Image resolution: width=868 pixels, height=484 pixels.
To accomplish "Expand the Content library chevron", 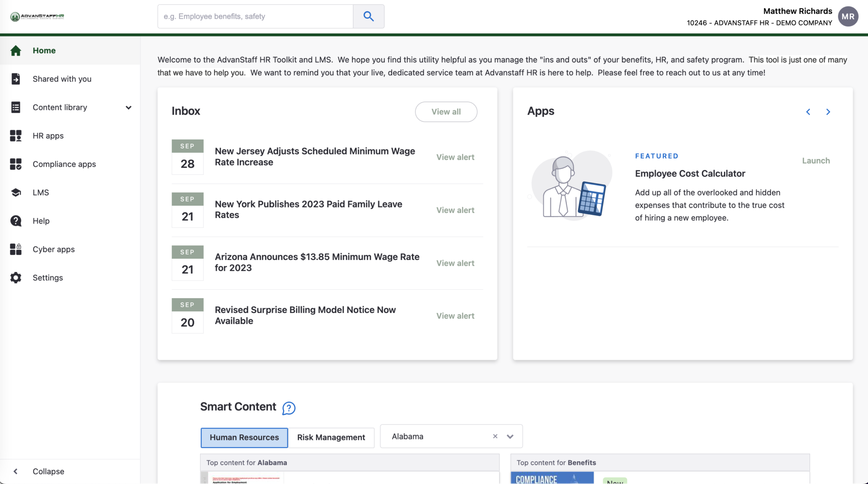I will click(128, 108).
